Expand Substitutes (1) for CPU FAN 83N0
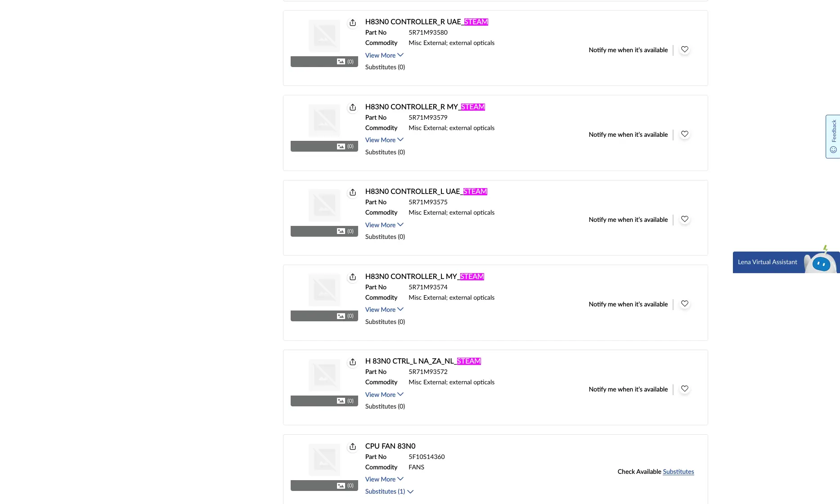The width and height of the screenshot is (840, 504). (x=389, y=491)
